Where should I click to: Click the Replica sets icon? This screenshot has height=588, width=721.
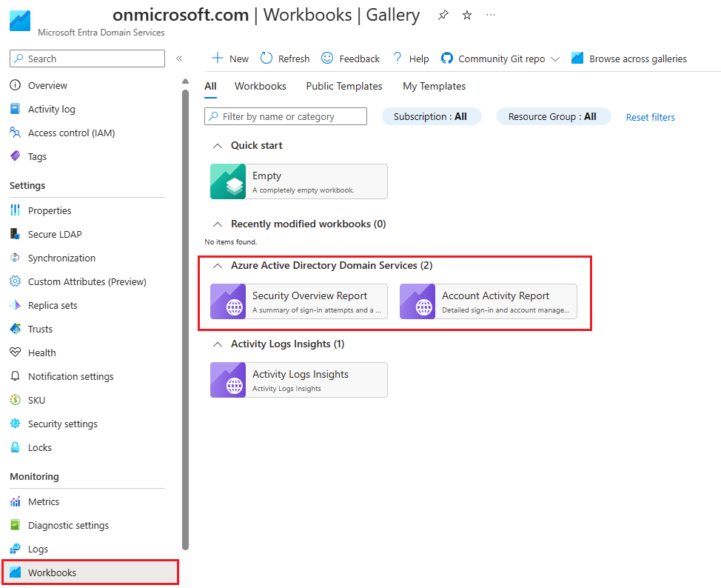tap(15, 305)
